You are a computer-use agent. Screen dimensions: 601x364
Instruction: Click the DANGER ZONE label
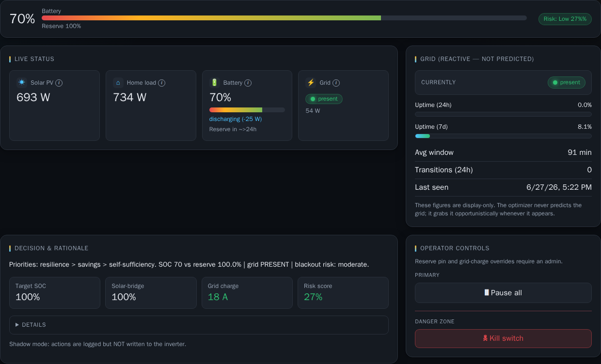pyautogui.click(x=435, y=321)
